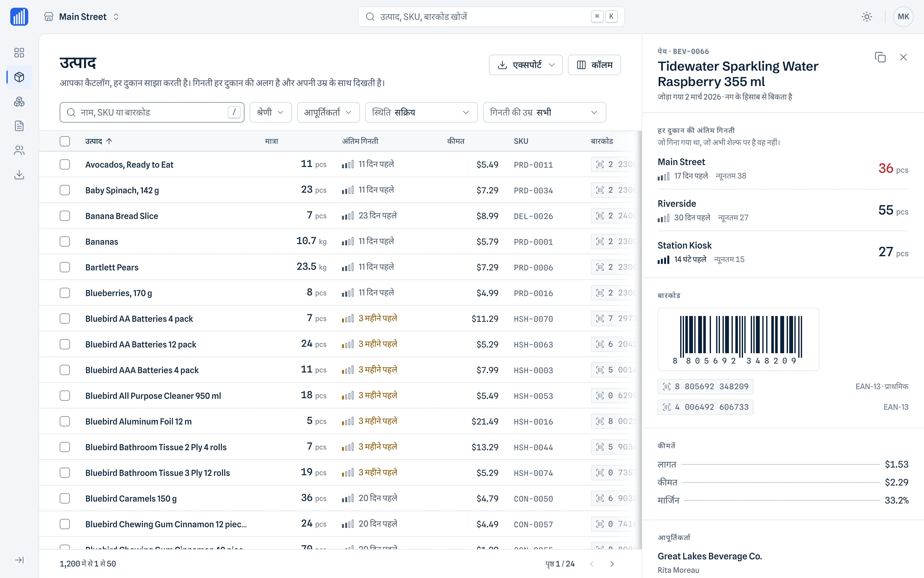This screenshot has height=578, width=924.
Task: Open the एक्सपोर्ट export dropdown
Action: (x=526, y=65)
